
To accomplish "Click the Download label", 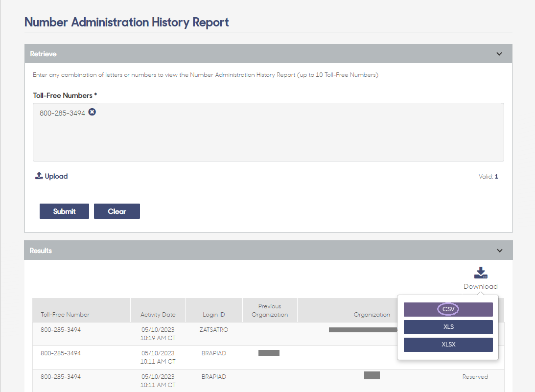I will tap(480, 287).
